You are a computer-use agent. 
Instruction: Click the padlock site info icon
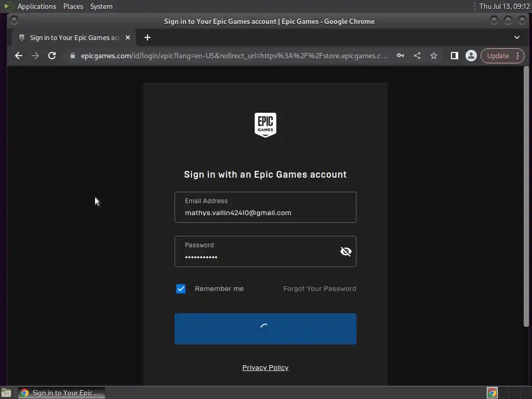73,56
